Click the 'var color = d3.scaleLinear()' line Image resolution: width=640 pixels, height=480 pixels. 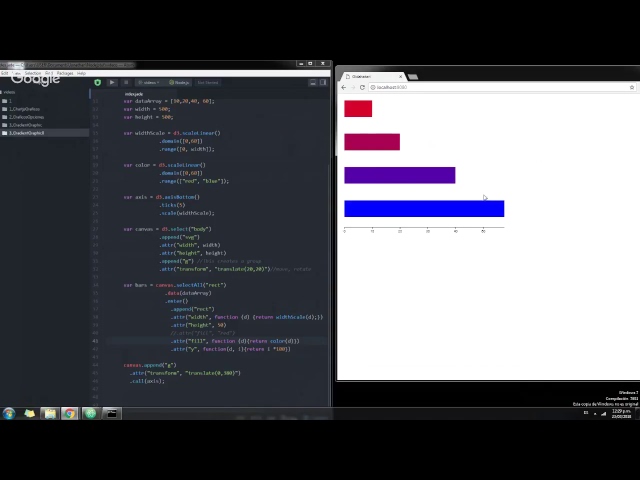[x=164, y=165]
